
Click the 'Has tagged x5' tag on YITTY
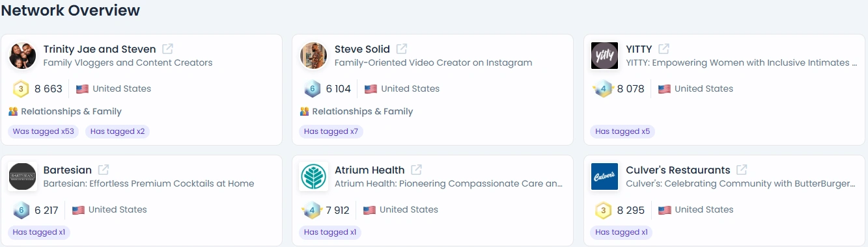623,131
